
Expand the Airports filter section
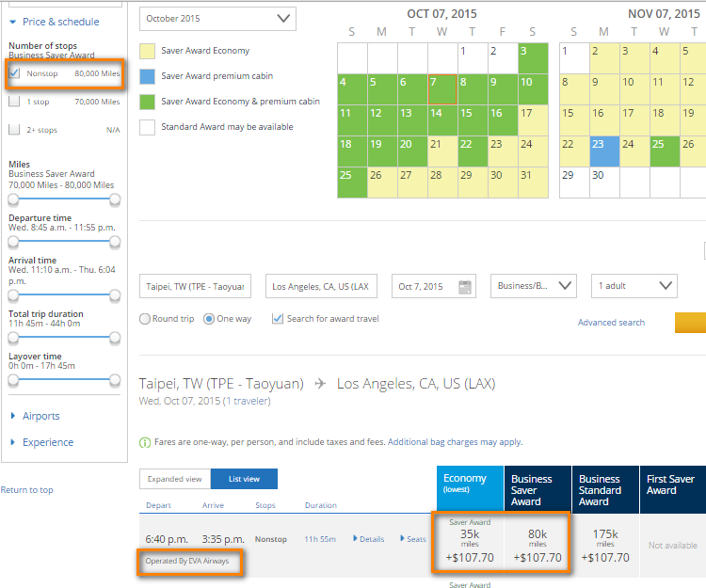40,416
